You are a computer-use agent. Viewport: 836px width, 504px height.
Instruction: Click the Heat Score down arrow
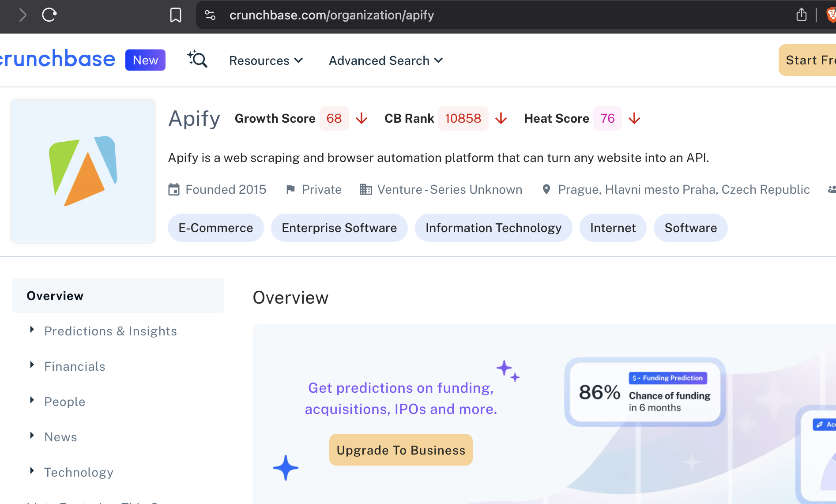pyautogui.click(x=634, y=118)
